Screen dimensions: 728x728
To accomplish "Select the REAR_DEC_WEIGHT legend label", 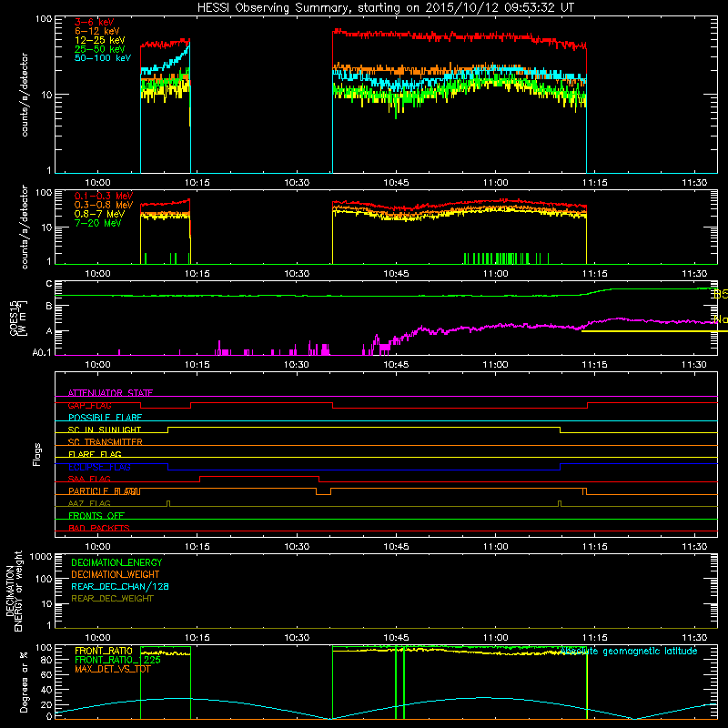I will click(x=112, y=599).
